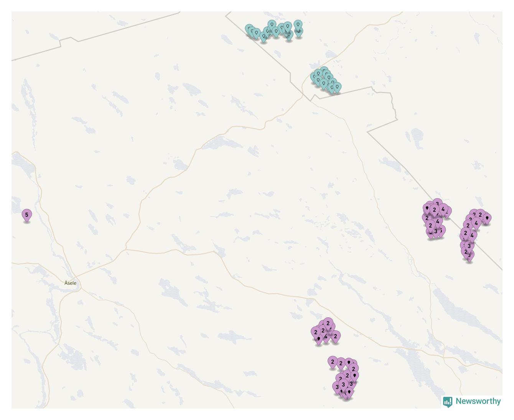
Task: Open the easternmost purple droplet marker
Action: (487, 218)
